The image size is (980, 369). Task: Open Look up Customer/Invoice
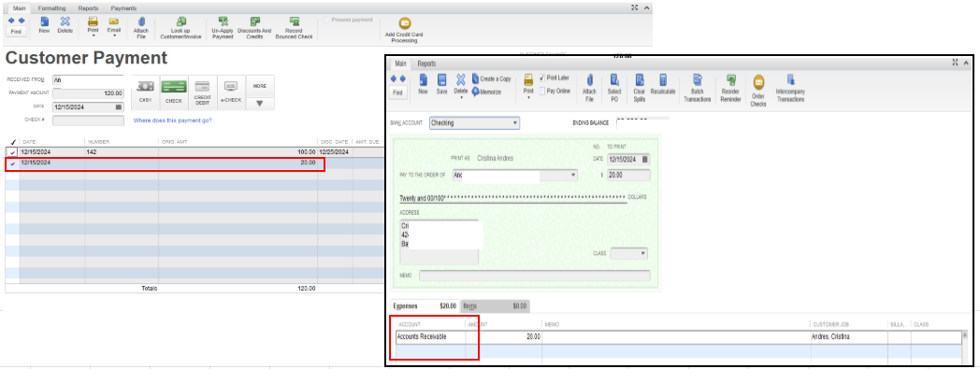(180, 28)
